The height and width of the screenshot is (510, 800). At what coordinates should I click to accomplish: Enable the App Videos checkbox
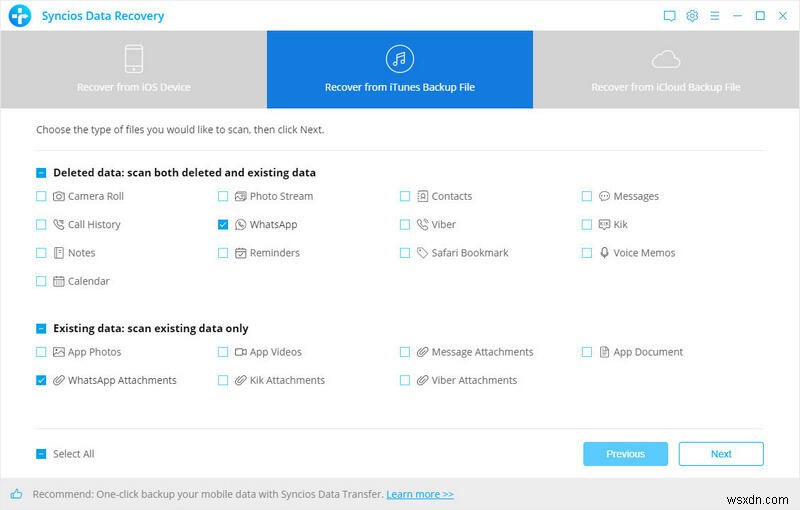(223, 352)
